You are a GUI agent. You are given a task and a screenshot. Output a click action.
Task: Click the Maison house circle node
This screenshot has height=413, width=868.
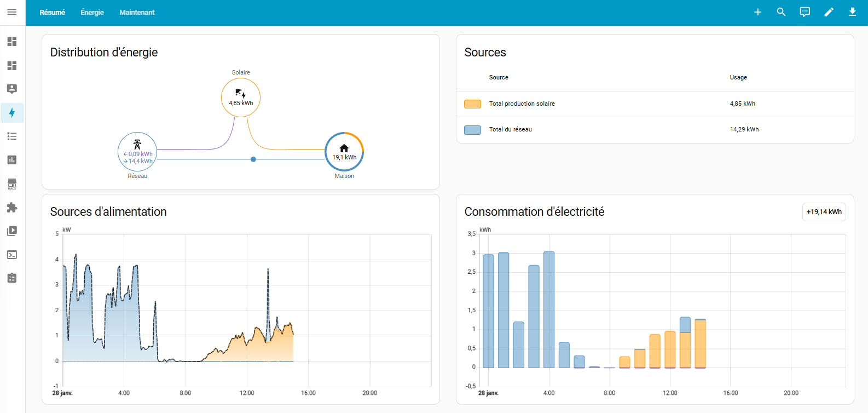(344, 152)
